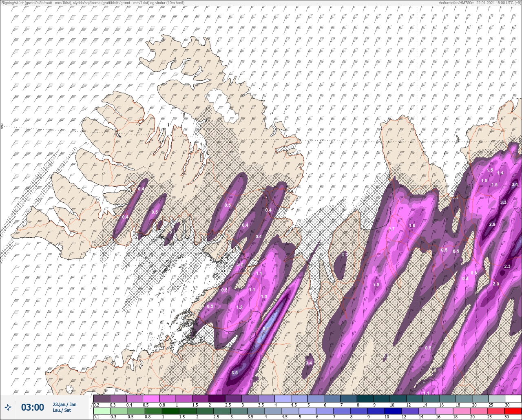Click the coral 25 swatch in lower legend

tap(496, 411)
